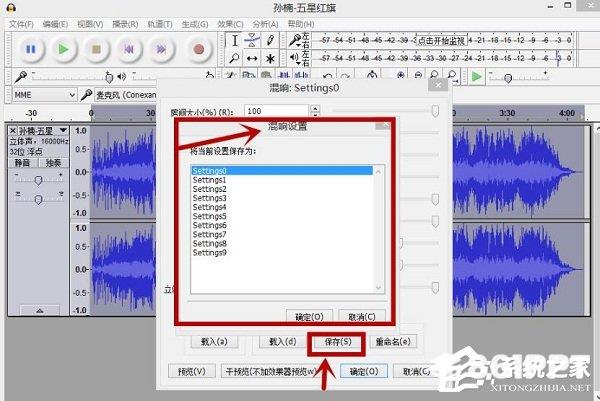This screenshot has width=600, height=401.
Task: Click the playback meter speaker icon
Action: (293, 58)
